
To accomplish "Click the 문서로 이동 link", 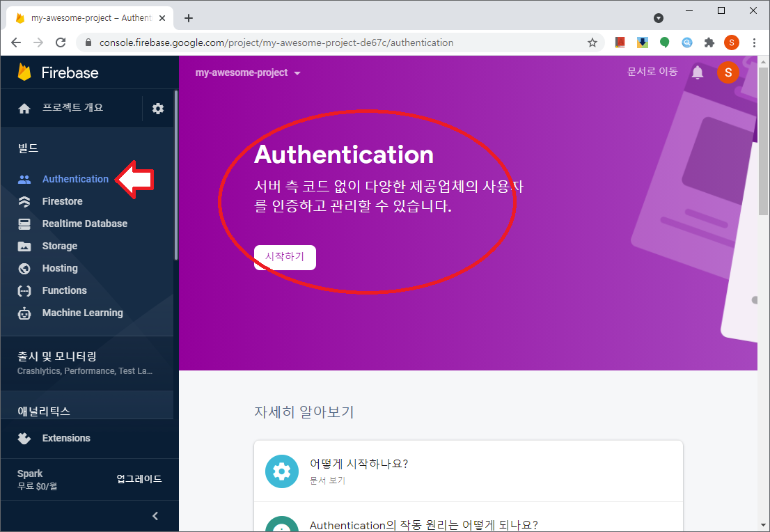I will point(652,72).
